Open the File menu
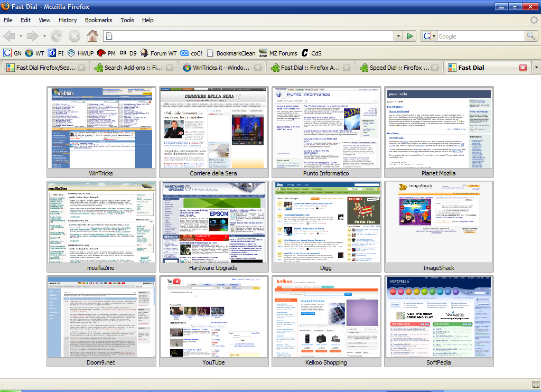 [x=8, y=20]
